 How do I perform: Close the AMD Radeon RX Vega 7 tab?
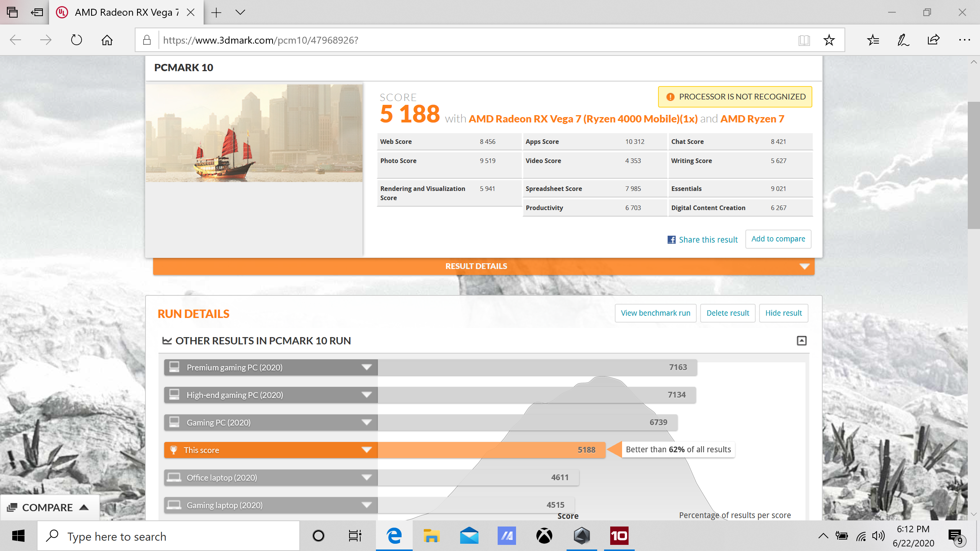click(x=191, y=12)
